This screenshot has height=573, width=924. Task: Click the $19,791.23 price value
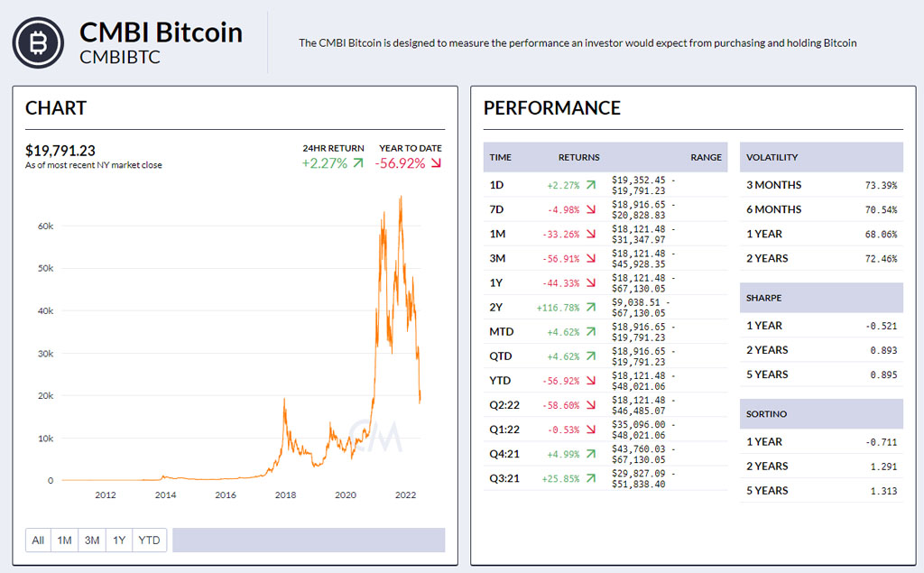point(60,151)
